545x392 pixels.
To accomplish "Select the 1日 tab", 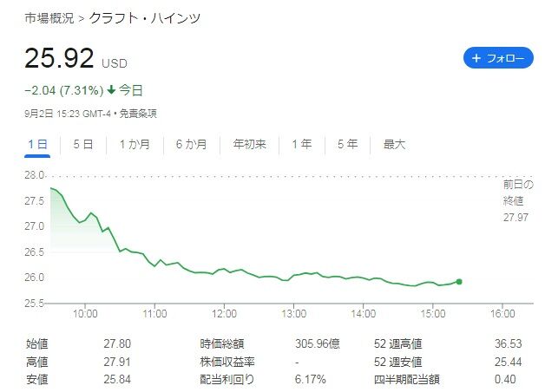I will 36,145.
